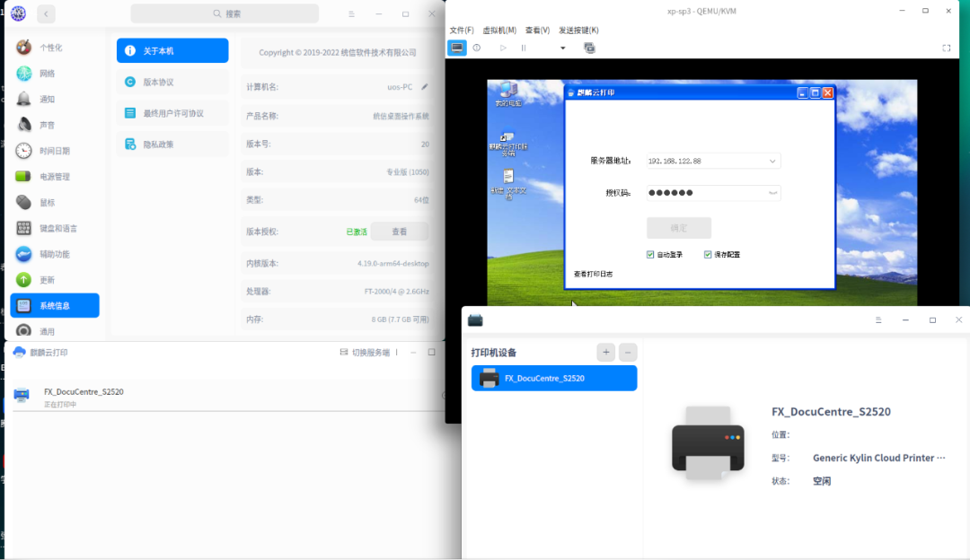Take a VM snapshot using the screenshot toolbar icon

(589, 48)
